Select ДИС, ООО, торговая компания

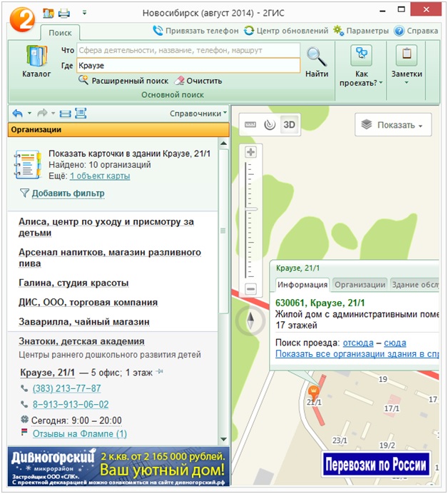coord(88,303)
